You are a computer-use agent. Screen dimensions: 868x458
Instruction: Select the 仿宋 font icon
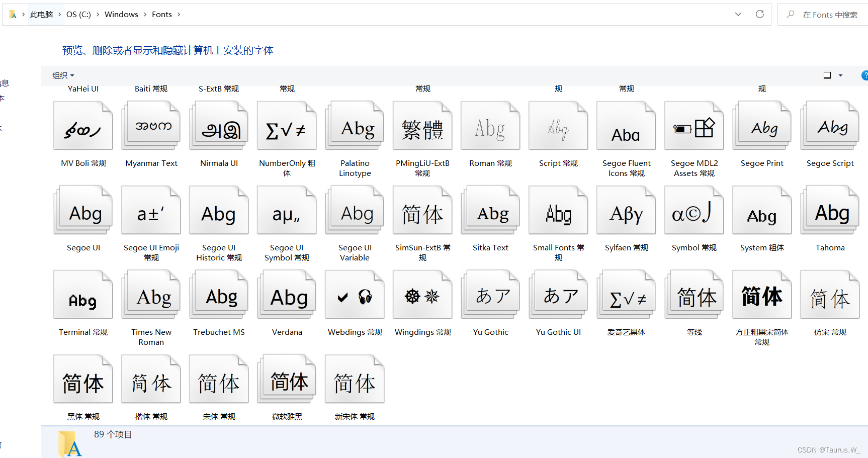[x=830, y=295]
